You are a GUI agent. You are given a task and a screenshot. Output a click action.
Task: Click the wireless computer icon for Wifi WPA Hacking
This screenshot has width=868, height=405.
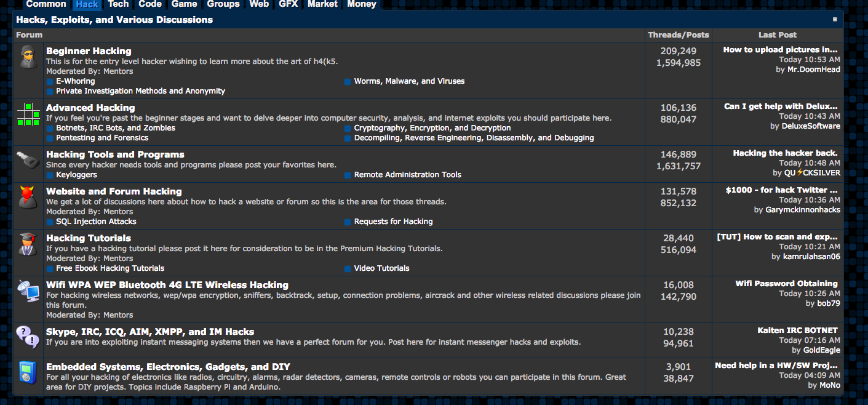point(27,292)
